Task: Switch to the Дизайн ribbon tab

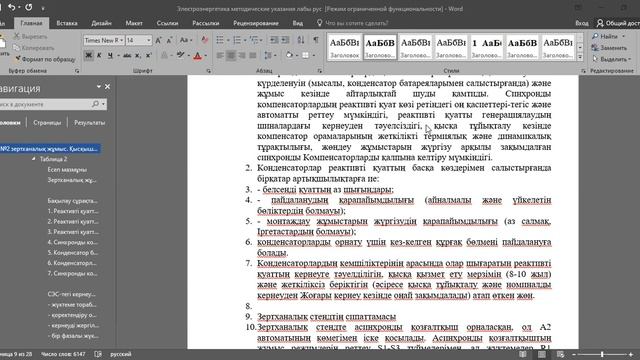Action: point(101,23)
